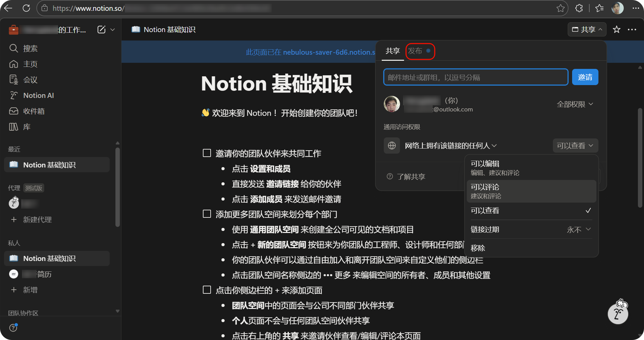Screen dimensions: 644x340
Task: Switch to the 共享 tab
Action: (393, 51)
